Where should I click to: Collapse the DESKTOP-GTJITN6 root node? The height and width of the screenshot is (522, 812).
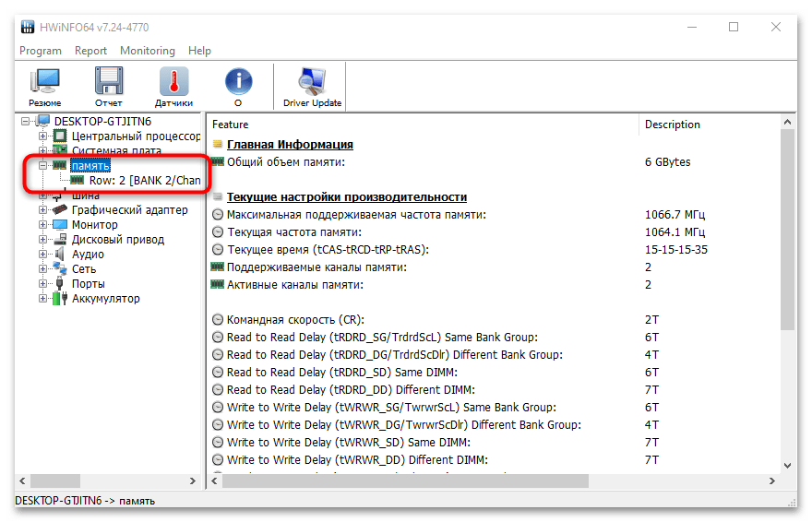pyautogui.click(x=25, y=122)
